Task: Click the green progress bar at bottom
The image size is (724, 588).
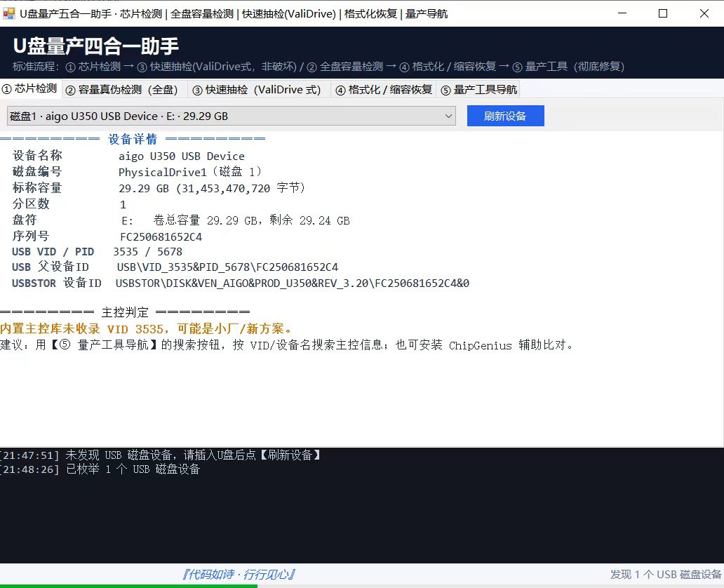Action: click(x=128, y=586)
